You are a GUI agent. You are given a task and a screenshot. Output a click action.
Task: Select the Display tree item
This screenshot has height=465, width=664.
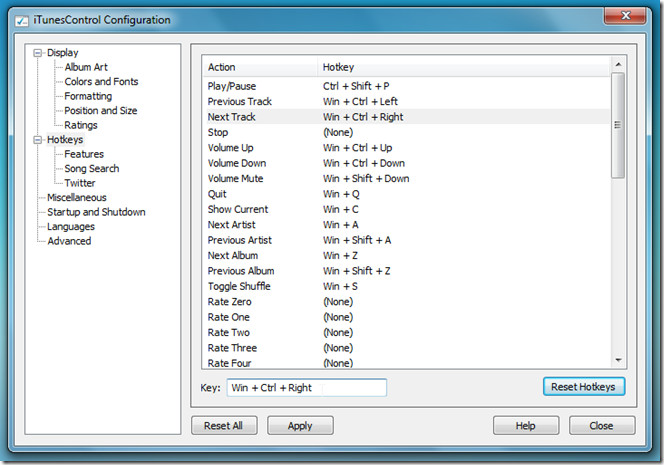pos(63,53)
